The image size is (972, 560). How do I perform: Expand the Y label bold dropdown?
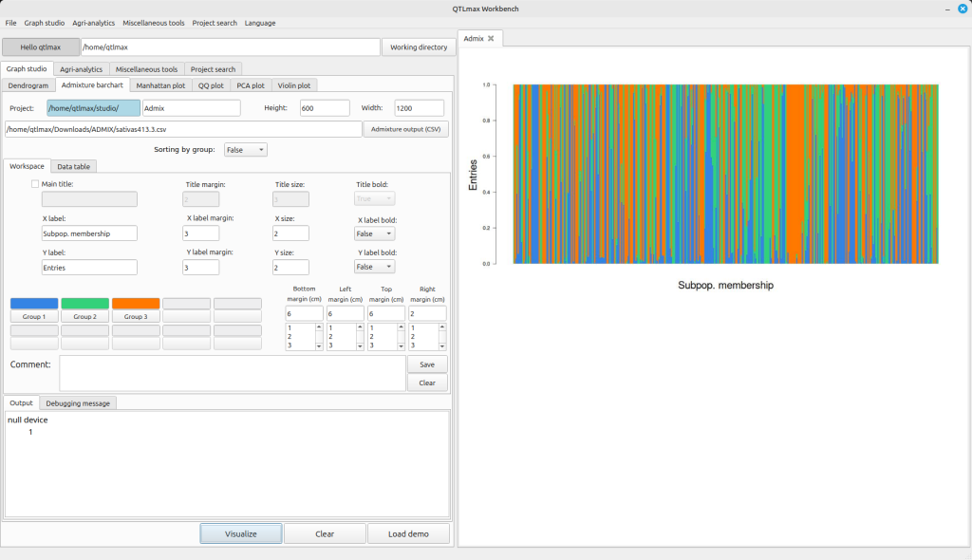tap(374, 268)
